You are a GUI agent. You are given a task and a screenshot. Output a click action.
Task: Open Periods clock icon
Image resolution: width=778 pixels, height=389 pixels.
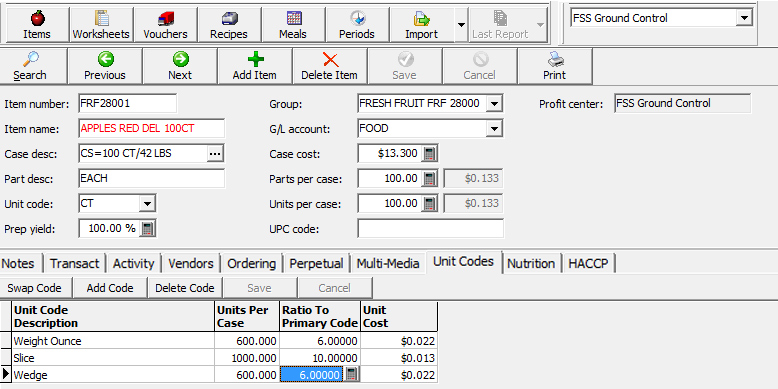tap(357, 25)
